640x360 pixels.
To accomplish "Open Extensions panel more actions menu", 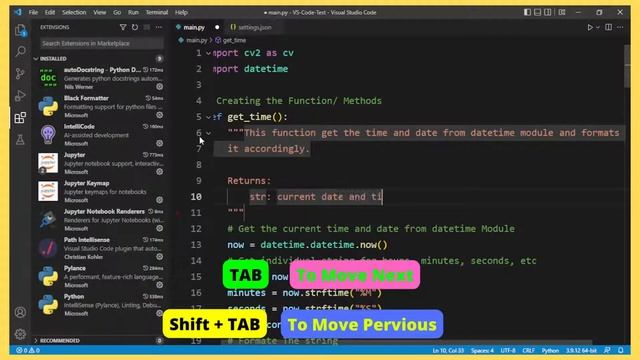I will tap(159, 27).
